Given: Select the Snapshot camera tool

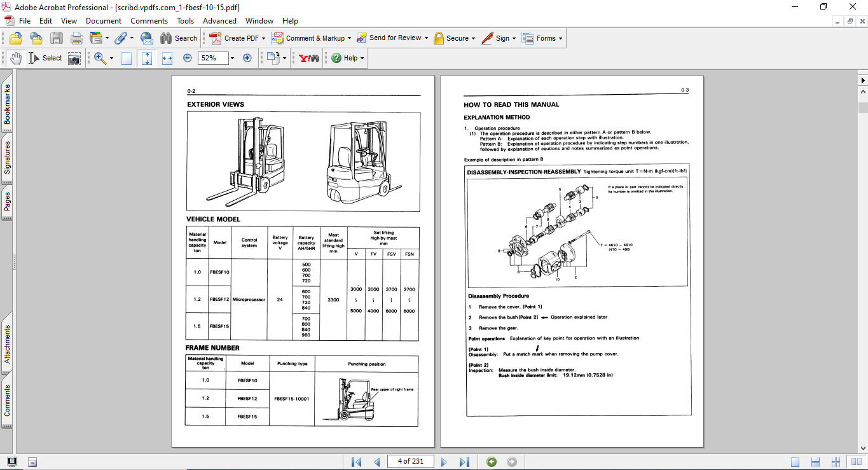Looking at the screenshot, I should (x=75, y=59).
